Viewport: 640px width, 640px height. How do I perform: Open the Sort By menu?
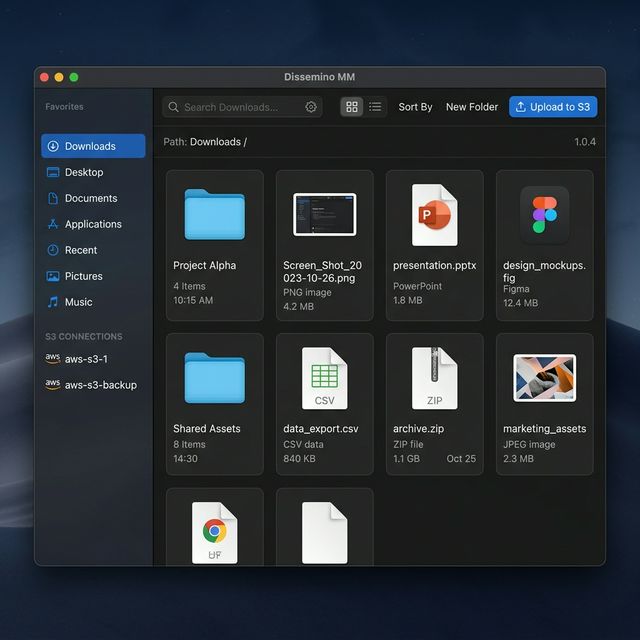[415, 107]
